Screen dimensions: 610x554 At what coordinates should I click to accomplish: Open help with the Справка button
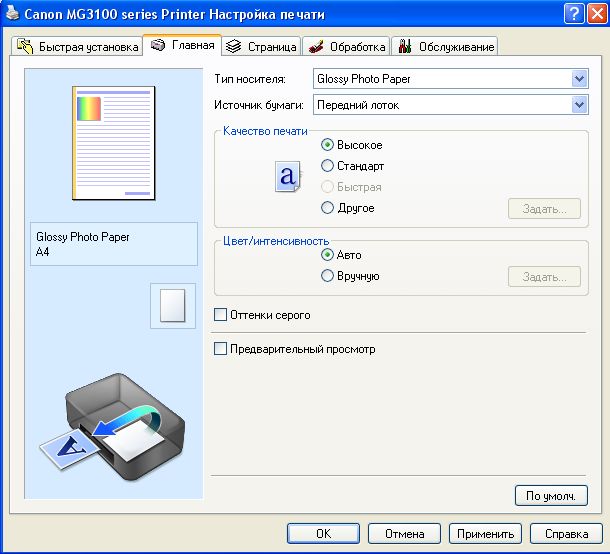[x=566, y=533]
